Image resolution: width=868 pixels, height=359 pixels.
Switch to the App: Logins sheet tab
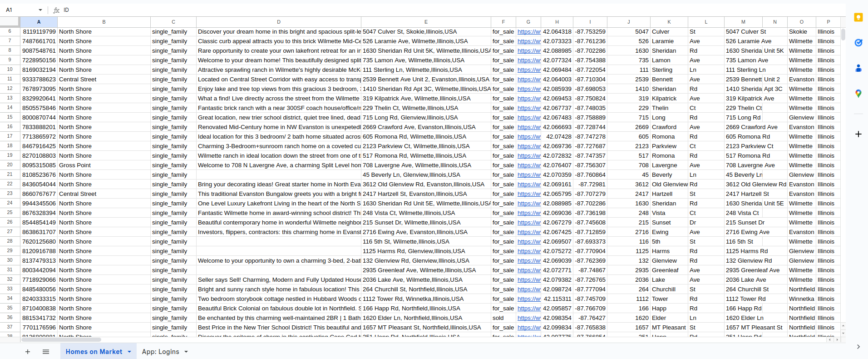point(160,352)
